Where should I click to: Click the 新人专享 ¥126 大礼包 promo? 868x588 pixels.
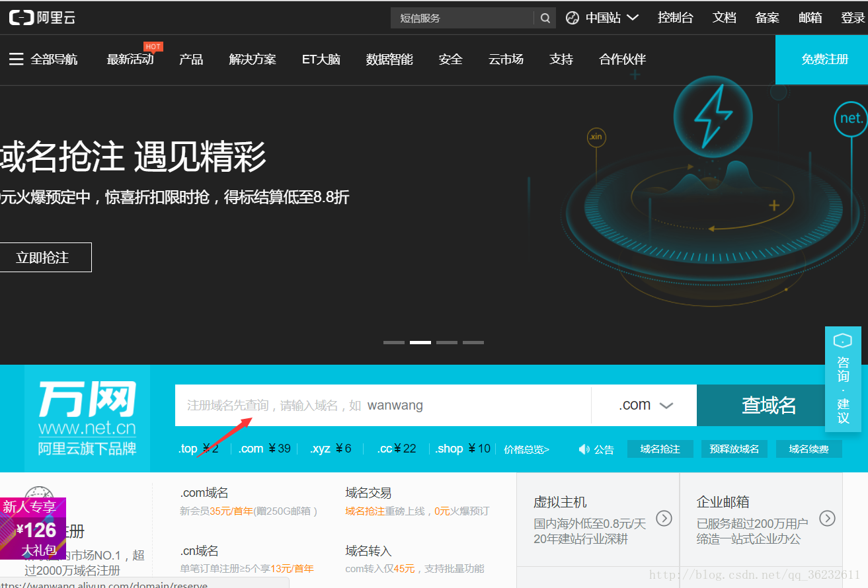(x=33, y=529)
